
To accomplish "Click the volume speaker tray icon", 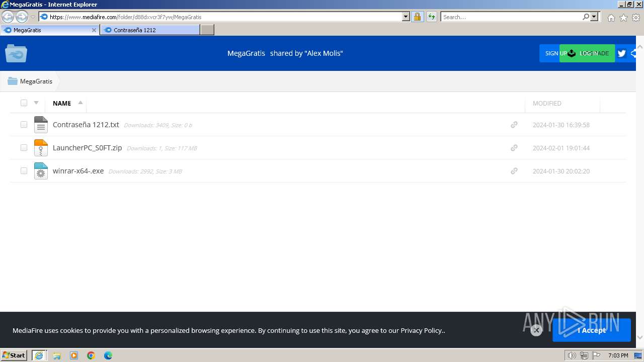I will tap(572, 355).
